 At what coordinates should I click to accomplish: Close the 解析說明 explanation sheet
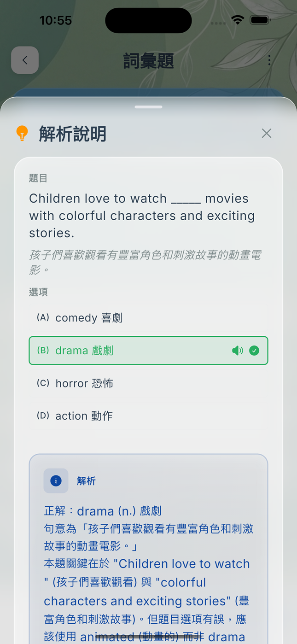tap(266, 134)
